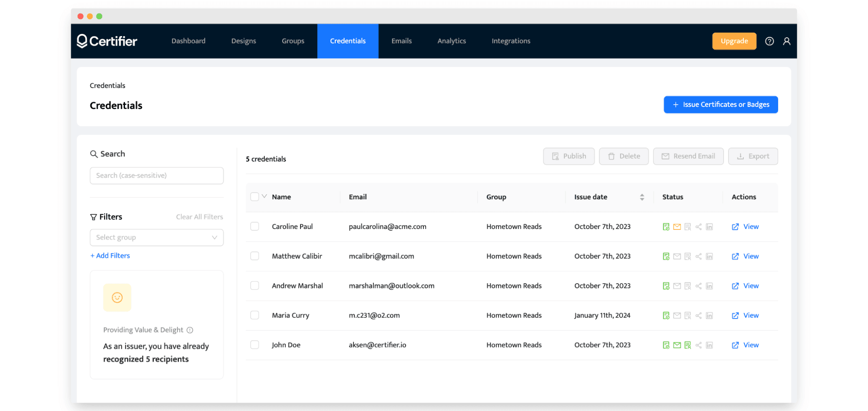Click Caroline Paul's orange email status icon

pos(677,227)
